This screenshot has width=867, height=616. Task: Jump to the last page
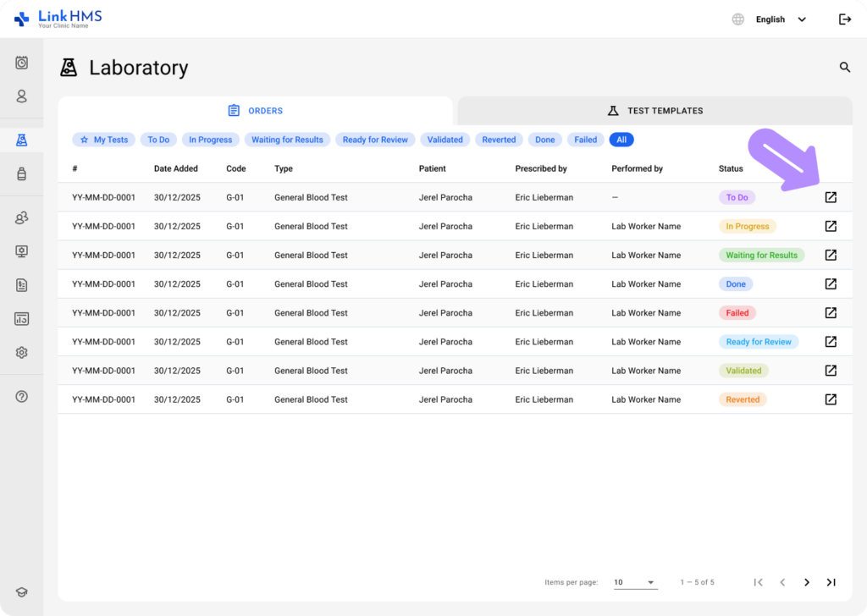pyautogui.click(x=831, y=582)
